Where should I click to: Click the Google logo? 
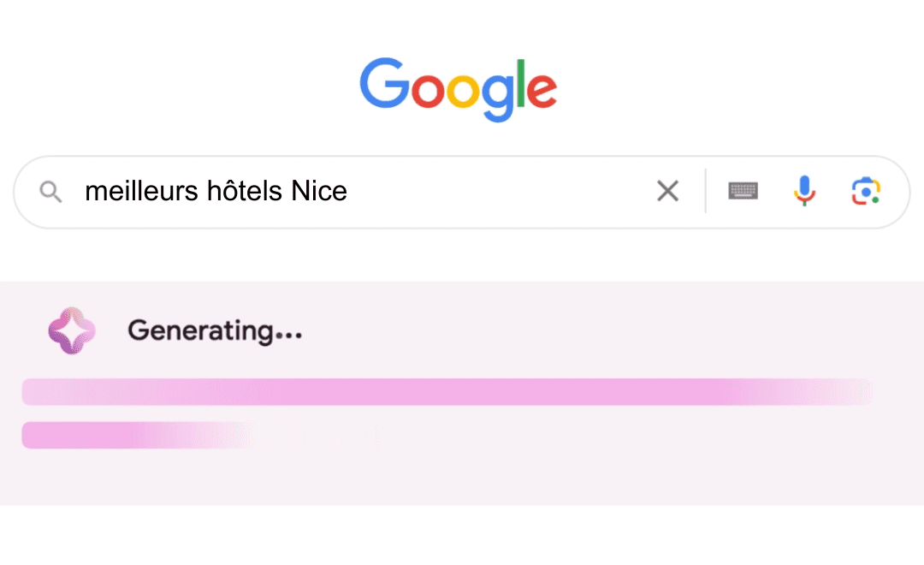pyautogui.click(x=459, y=89)
